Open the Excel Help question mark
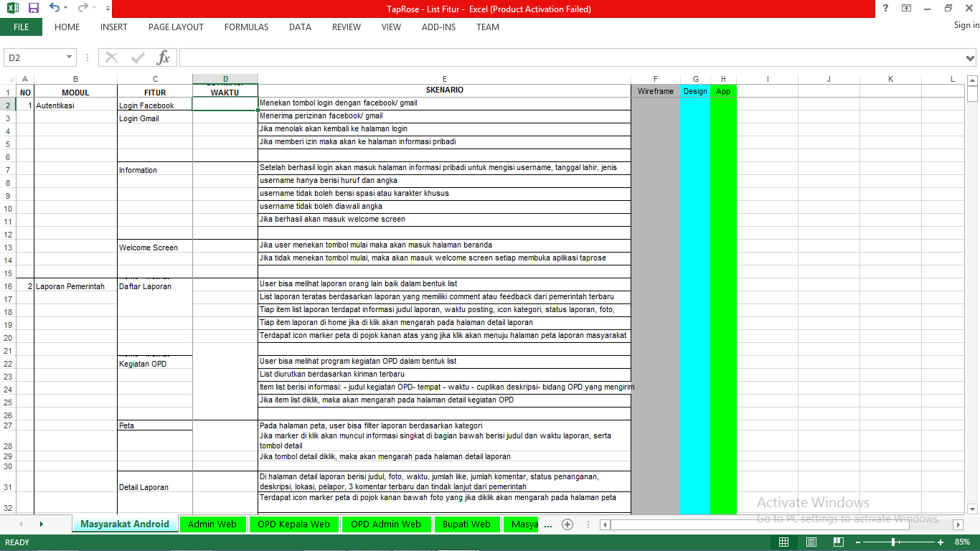This screenshot has height=551, width=980. (885, 8)
